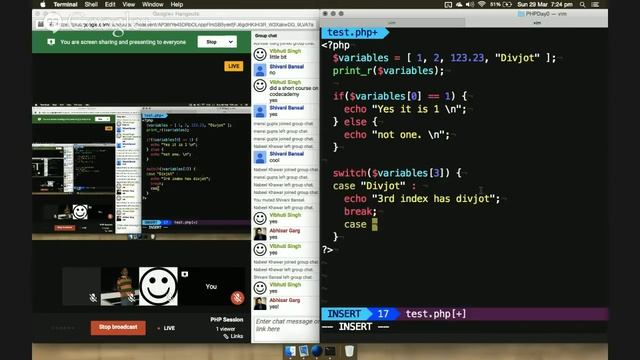
Task: Click the Stop broadcast button
Action: click(118, 327)
